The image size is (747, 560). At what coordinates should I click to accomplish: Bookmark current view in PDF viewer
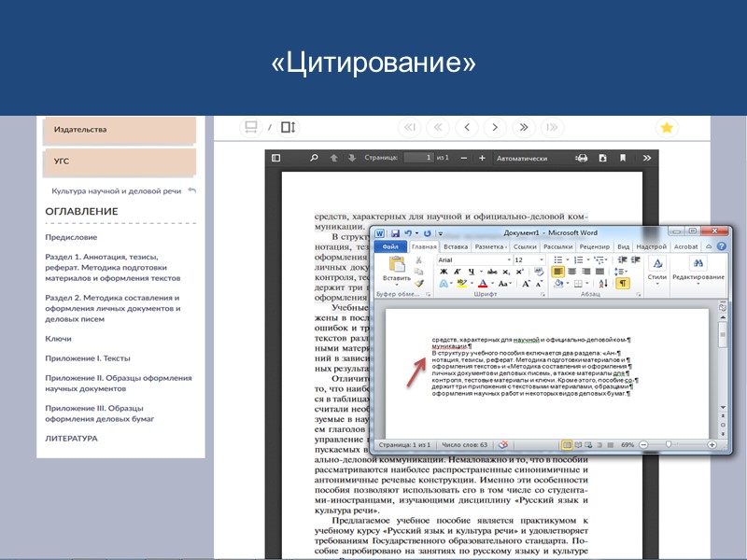coord(623,158)
